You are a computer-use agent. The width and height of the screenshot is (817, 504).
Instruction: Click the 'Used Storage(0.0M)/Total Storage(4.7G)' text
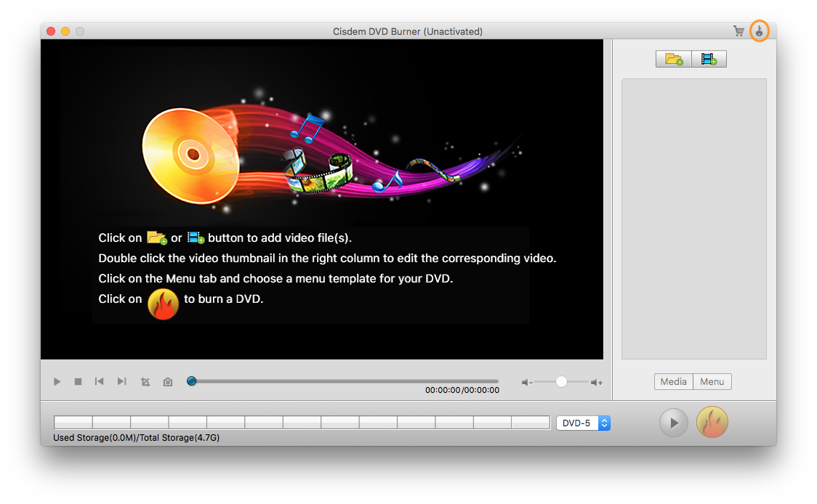coord(137,438)
